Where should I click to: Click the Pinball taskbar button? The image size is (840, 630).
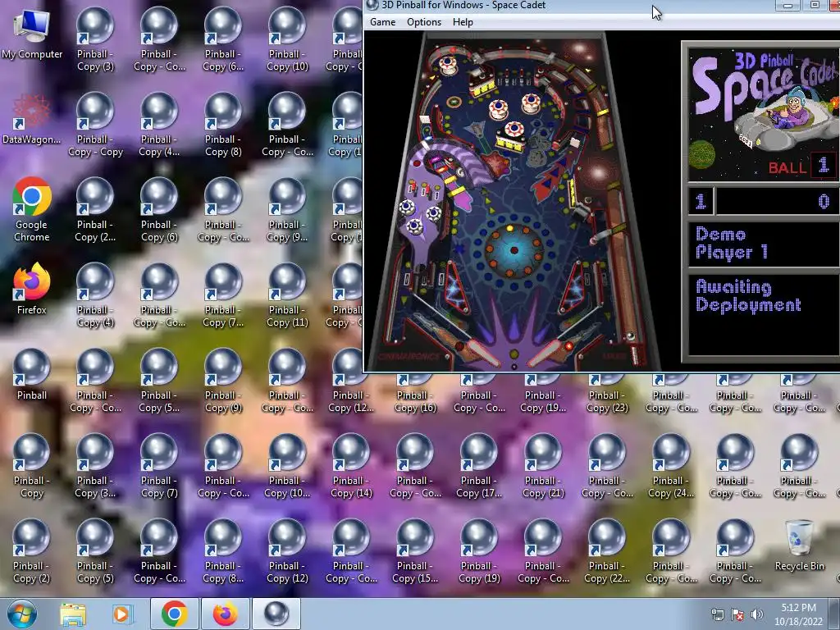pyautogui.click(x=276, y=614)
